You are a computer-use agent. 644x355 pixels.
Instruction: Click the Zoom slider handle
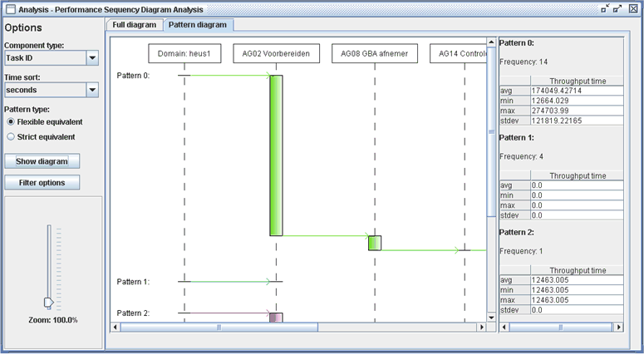(47, 303)
